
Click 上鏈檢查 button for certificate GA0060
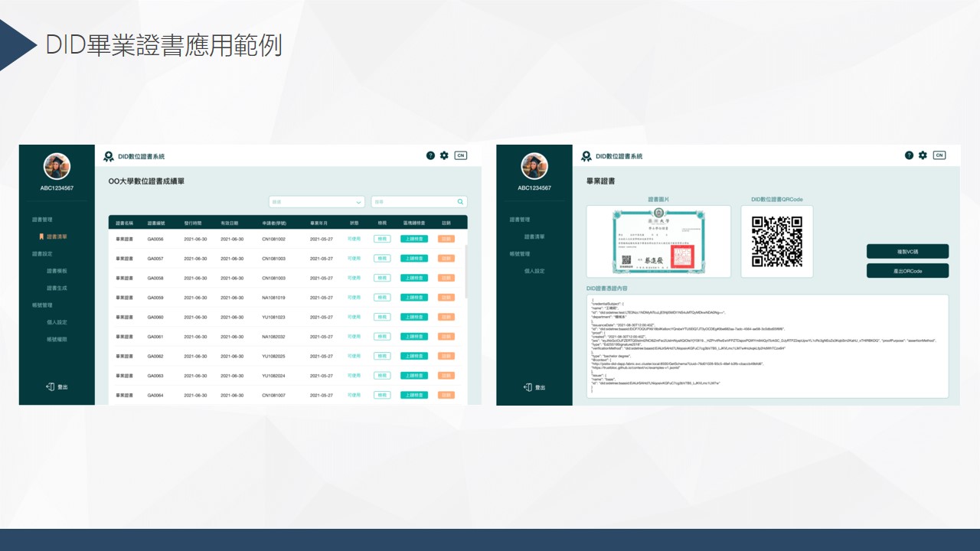pyautogui.click(x=414, y=317)
